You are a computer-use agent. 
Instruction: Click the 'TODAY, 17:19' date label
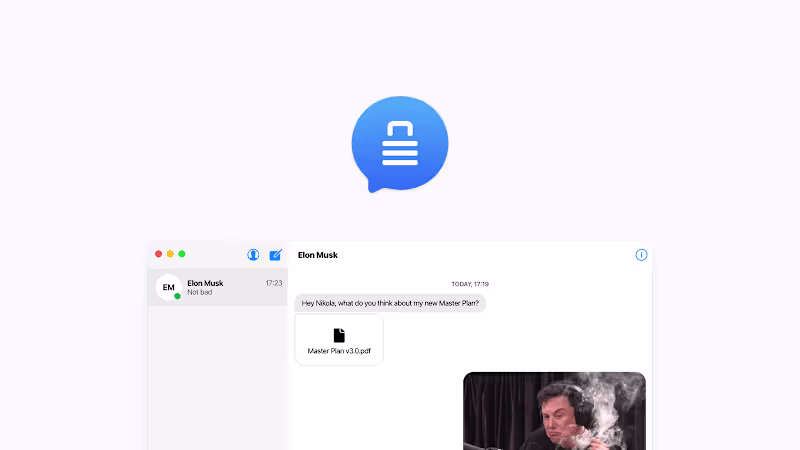(470, 284)
